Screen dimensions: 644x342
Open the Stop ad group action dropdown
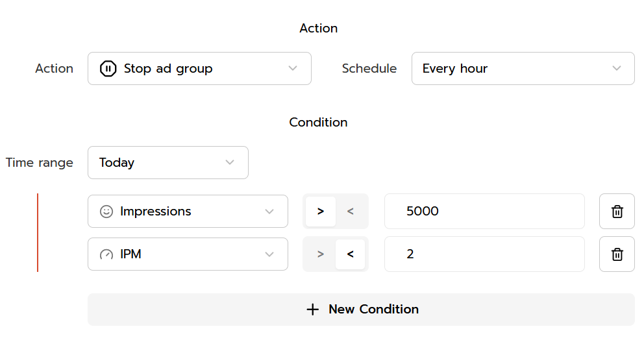(199, 69)
